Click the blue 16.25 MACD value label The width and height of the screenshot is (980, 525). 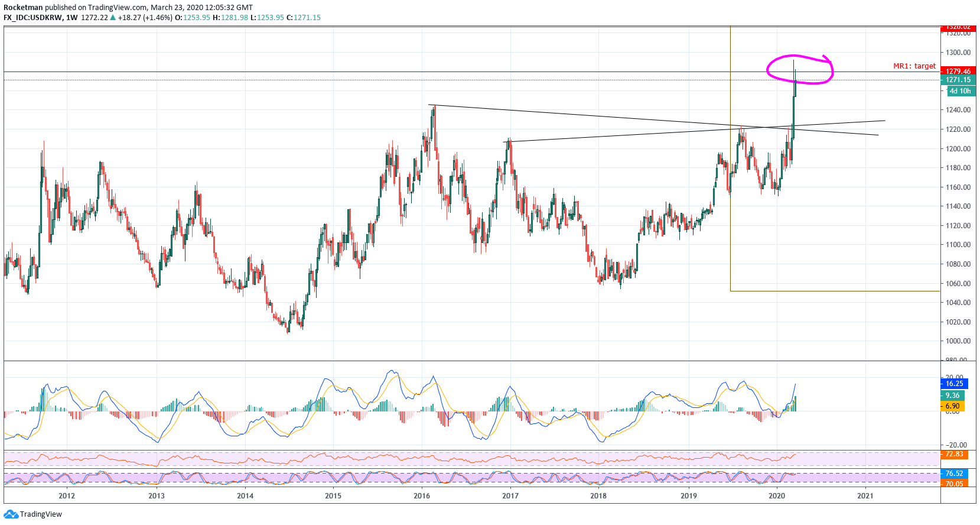954,384
